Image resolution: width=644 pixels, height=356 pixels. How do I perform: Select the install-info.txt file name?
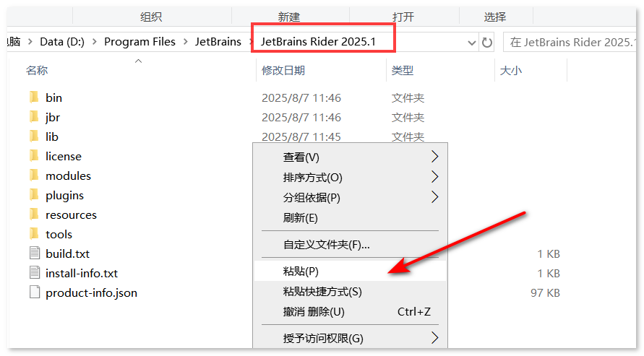coord(82,273)
